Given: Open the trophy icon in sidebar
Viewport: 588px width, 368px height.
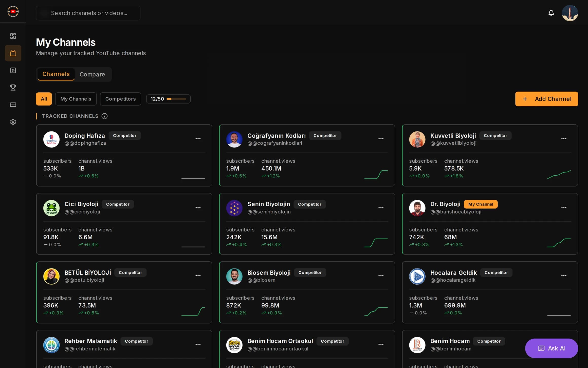Looking at the screenshot, I should pyautogui.click(x=13, y=88).
